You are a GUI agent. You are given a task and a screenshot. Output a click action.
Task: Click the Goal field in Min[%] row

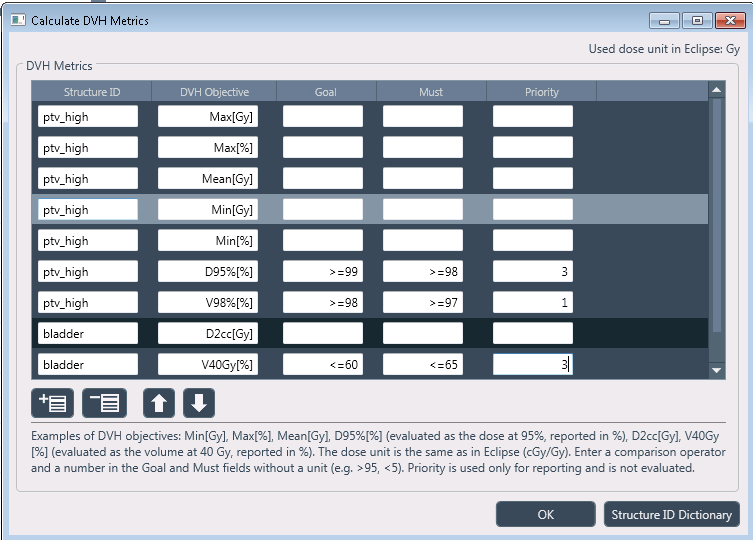(323, 241)
